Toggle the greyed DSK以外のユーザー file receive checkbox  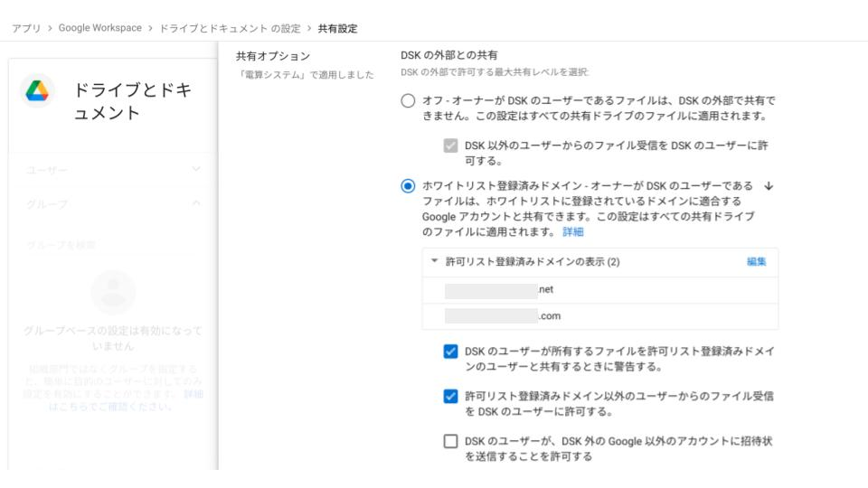click(x=450, y=145)
